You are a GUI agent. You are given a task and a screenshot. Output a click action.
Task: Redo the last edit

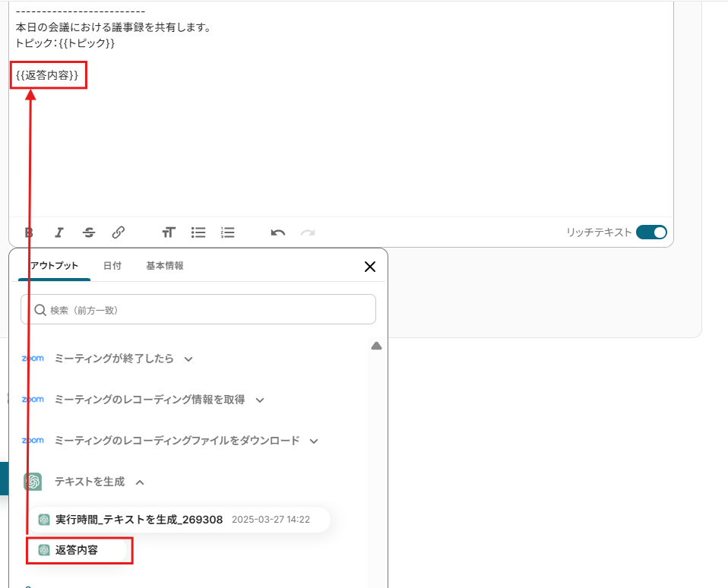coord(308,232)
